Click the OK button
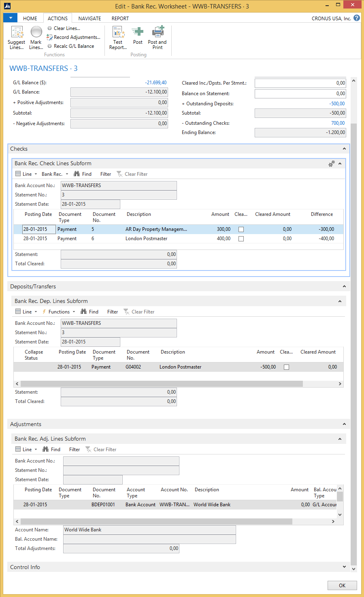This screenshot has width=364, height=597. pyautogui.click(x=342, y=585)
